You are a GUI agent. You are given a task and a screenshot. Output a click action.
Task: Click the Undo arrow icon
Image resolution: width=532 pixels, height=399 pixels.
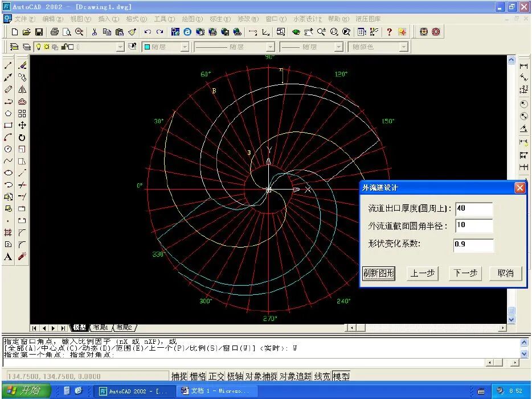pyautogui.click(x=148, y=32)
